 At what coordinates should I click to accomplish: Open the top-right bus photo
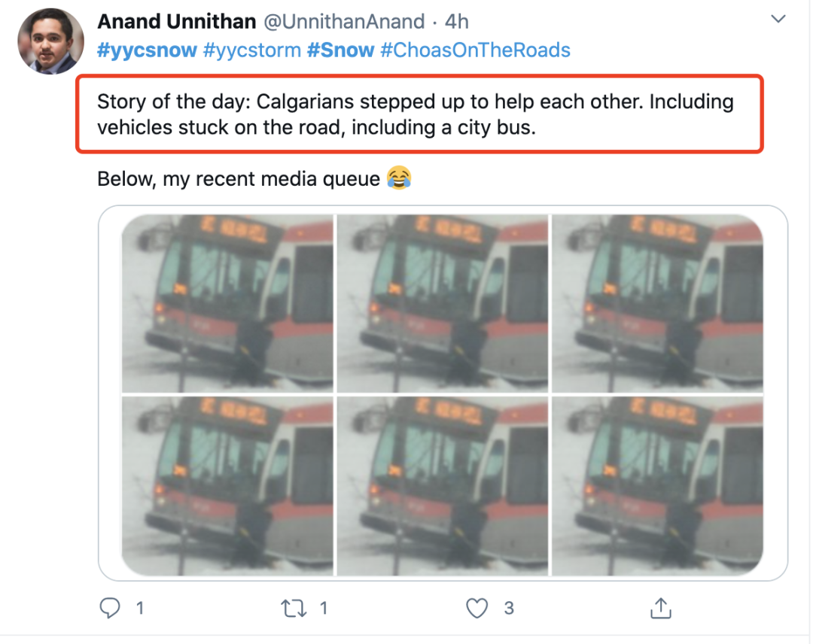click(657, 303)
